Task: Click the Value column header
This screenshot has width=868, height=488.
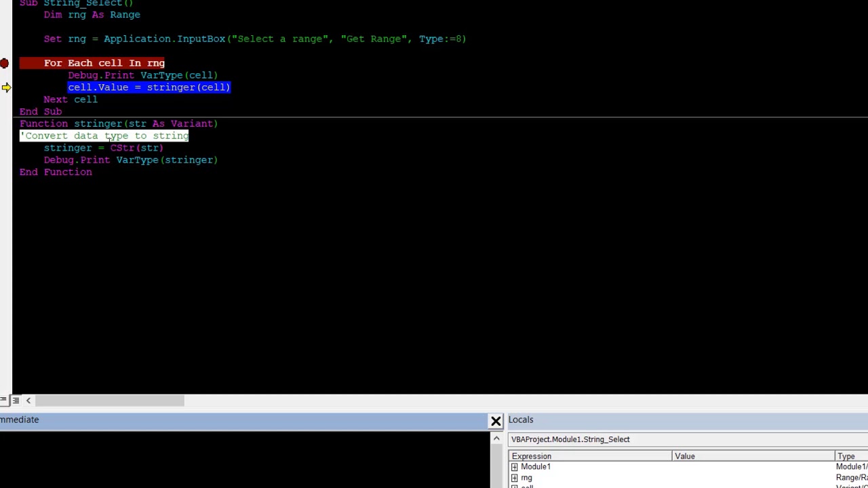Action: pos(753,456)
